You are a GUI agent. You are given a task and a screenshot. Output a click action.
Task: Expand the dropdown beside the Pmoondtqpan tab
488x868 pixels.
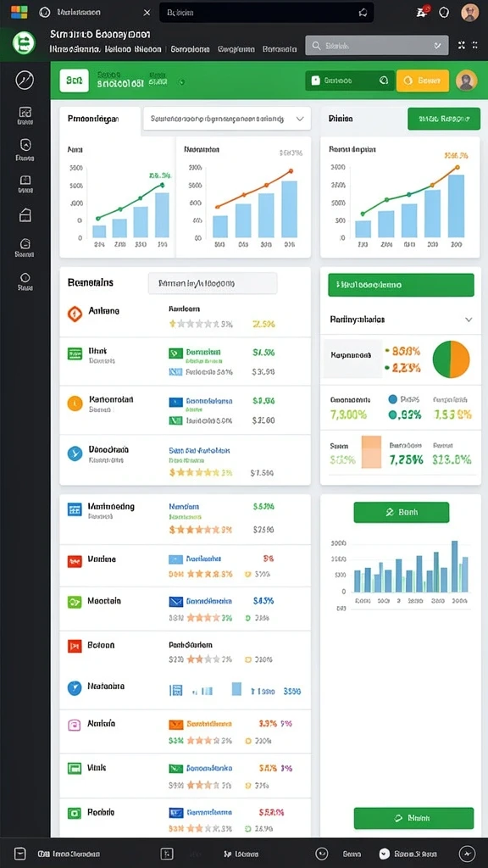227,119
